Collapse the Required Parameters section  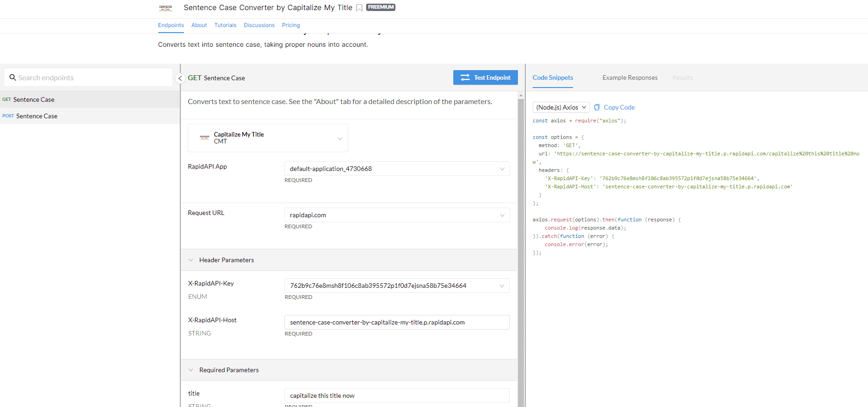pyautogui.click(x=191, y=370)
